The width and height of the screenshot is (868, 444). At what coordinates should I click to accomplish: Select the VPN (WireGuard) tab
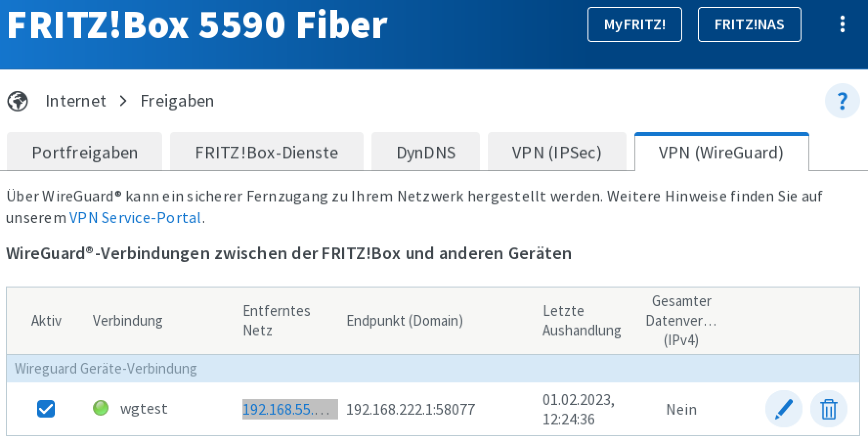coord(721,153)
